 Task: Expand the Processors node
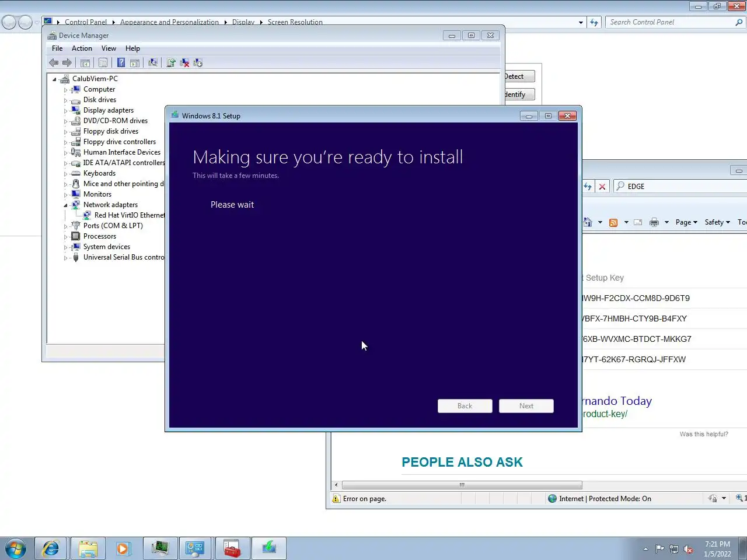click(65, 237)
